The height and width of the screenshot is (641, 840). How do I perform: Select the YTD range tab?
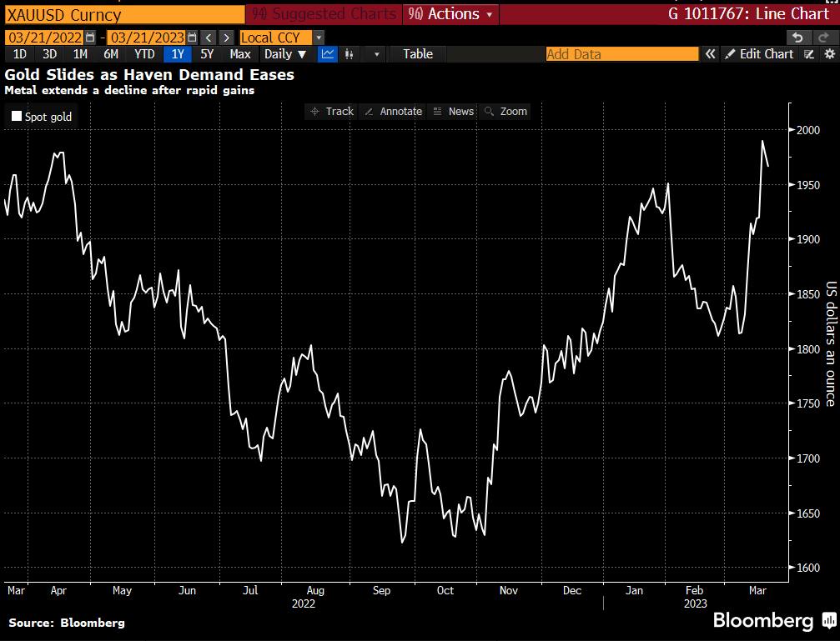(144, 54)
